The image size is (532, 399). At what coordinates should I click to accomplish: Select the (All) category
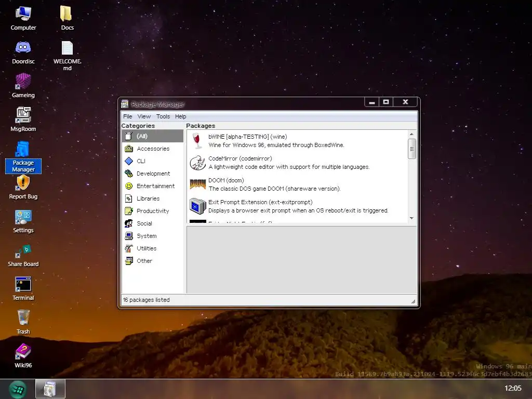(152, 136)
